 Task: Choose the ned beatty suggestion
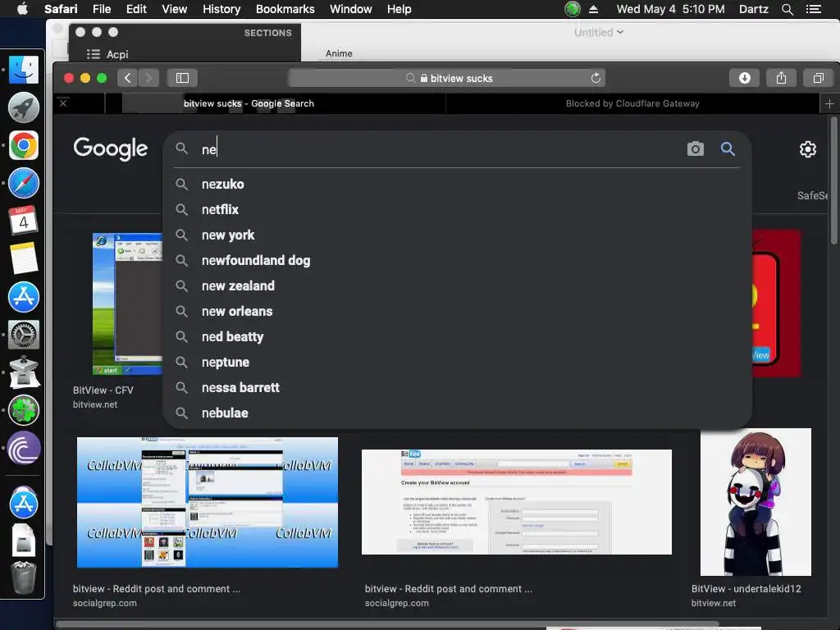point(457,336)
